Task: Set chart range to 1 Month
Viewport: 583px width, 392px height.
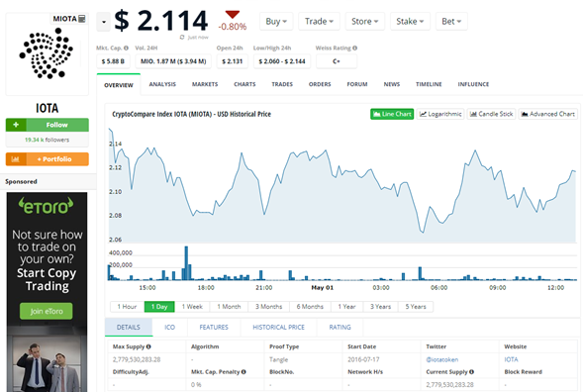Action: [229, 307]
